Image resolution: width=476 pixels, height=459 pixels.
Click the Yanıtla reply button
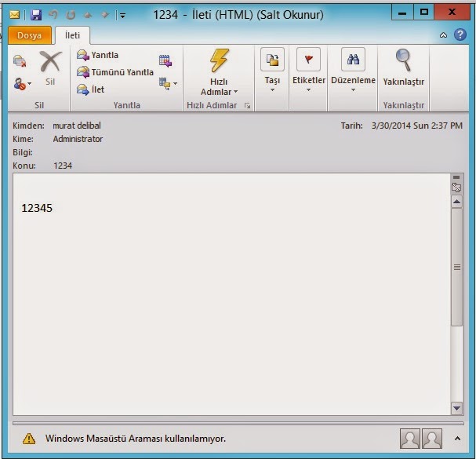tap(98, 55)
